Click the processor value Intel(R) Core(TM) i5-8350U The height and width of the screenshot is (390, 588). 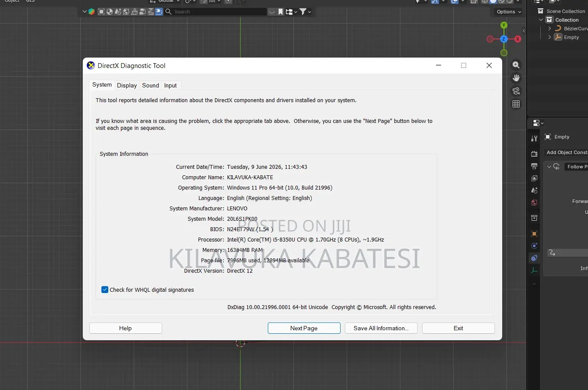click(305, 239)
